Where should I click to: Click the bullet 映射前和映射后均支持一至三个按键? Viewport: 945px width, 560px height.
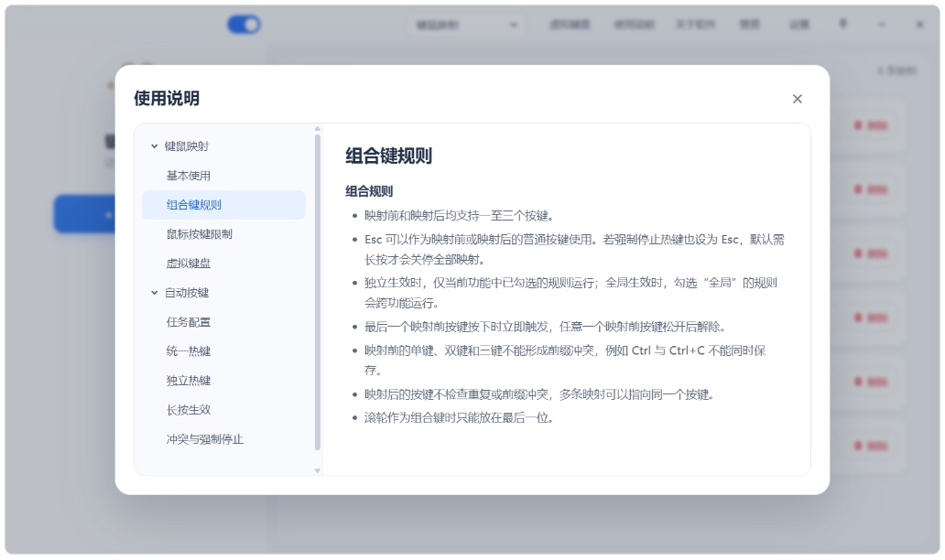(x=459, y=216)
